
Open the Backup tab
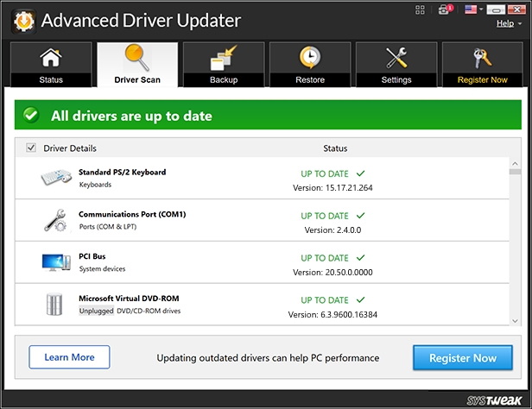224,65
